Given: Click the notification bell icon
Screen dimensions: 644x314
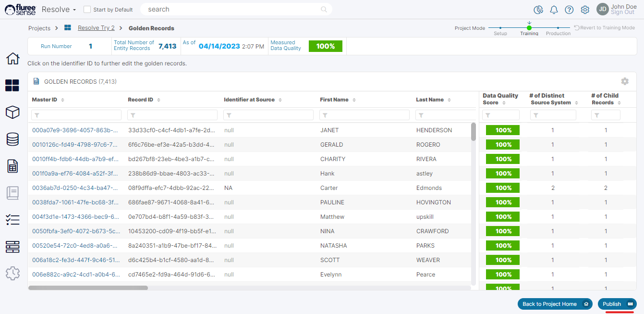Looking at the screenshot, I should tap(554, 10).
